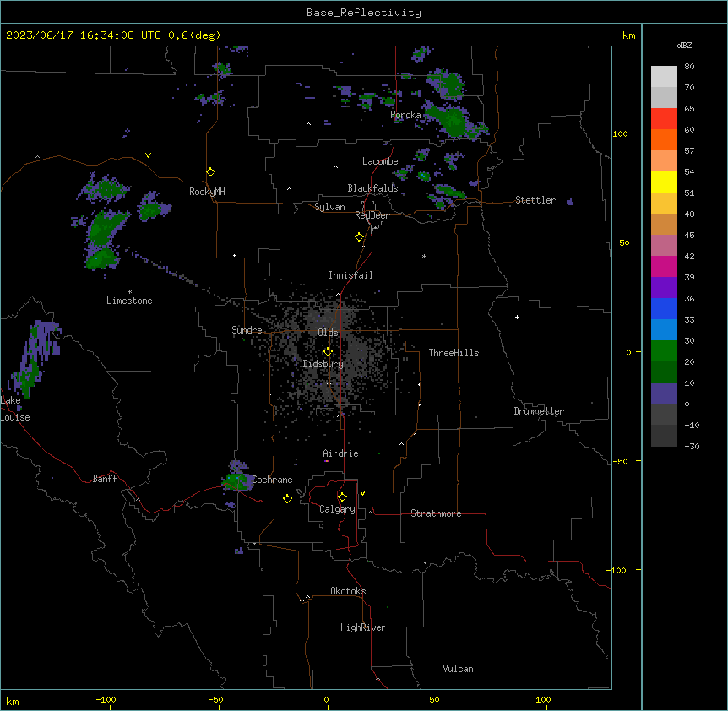Click the Strathmore city label
This screenshot has height=711, width=728.
(x=436, y=513)
